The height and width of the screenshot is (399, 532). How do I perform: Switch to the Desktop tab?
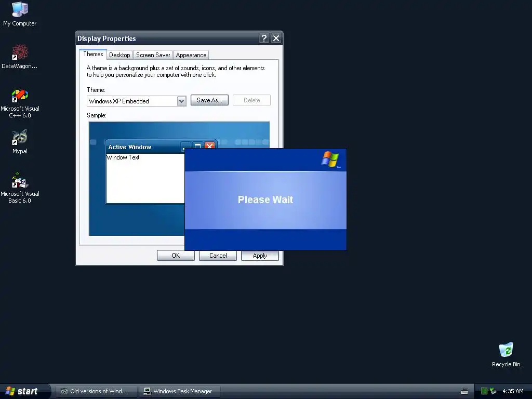click(x=119, y=55)
